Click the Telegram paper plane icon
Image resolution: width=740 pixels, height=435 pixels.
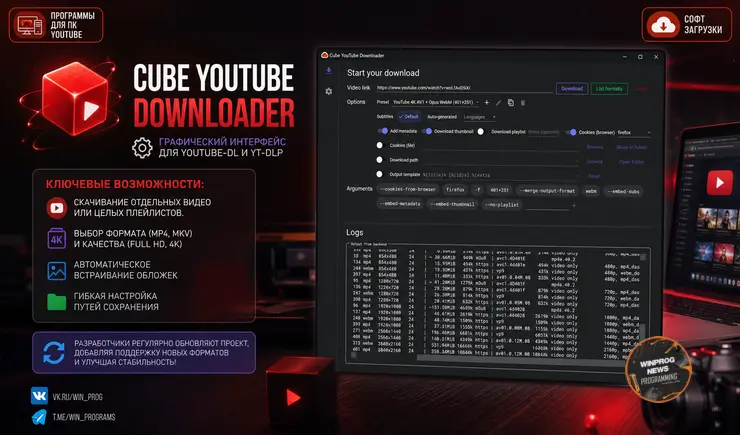coord(39,417)
